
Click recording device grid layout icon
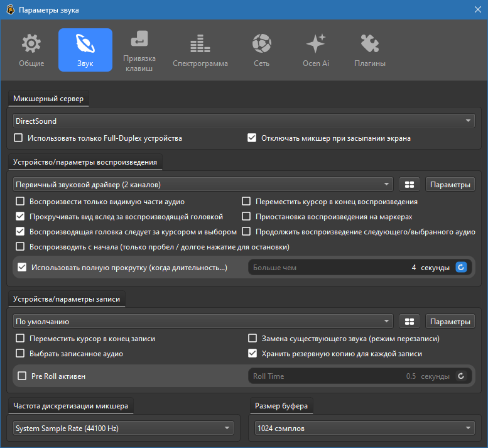(409, 322)
